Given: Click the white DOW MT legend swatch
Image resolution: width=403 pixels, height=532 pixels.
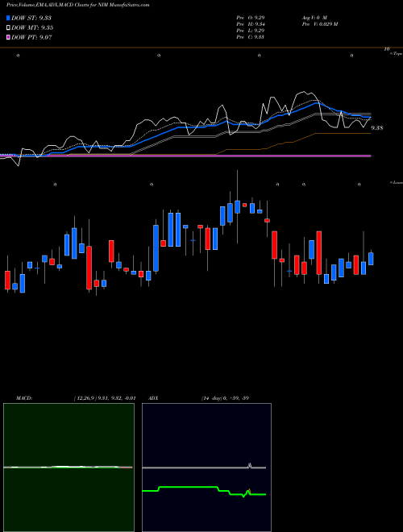Looking at the screenshot, I should [x=8, y=27].
